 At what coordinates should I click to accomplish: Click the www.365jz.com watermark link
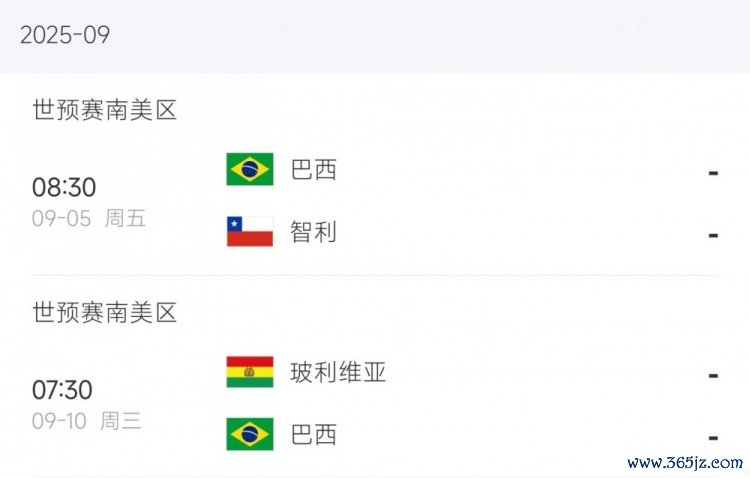coord(684,463)
